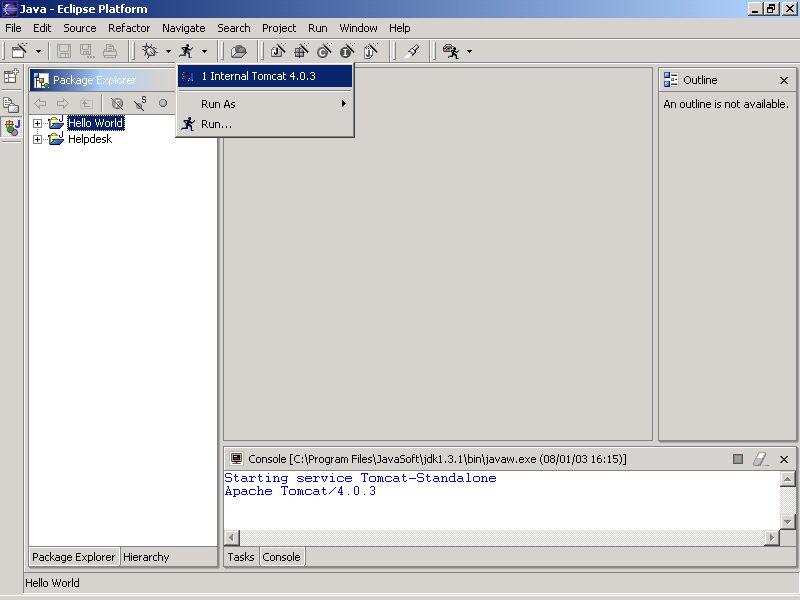Viewport: 800px width, 600px height.
Task: Click the New wizard toolbar icon
Action: coord(19,51)
